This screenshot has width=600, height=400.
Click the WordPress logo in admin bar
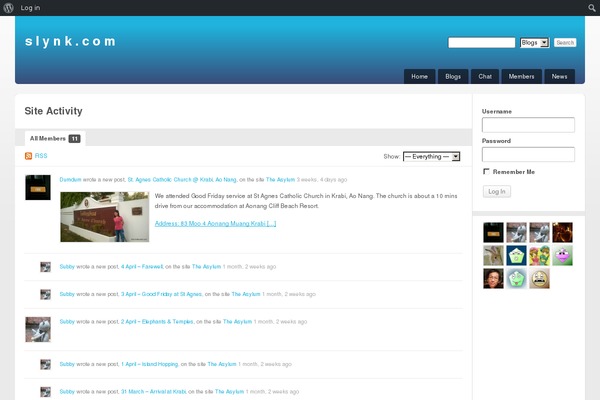tap(8, 8)
